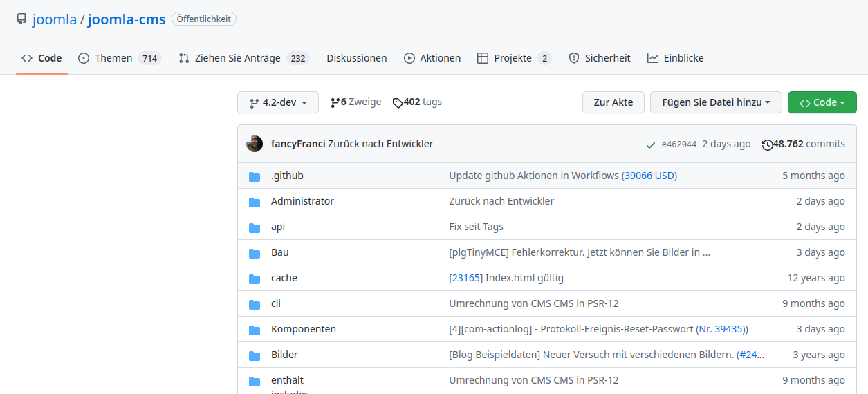This screenshot has width=868, height=394.
Task: Click the repository book icon beside joomla
Action: coord(21,19)
